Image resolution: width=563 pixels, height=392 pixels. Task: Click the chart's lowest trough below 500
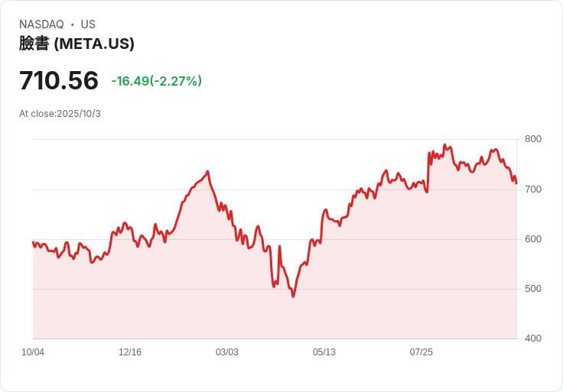coord(293,296)
